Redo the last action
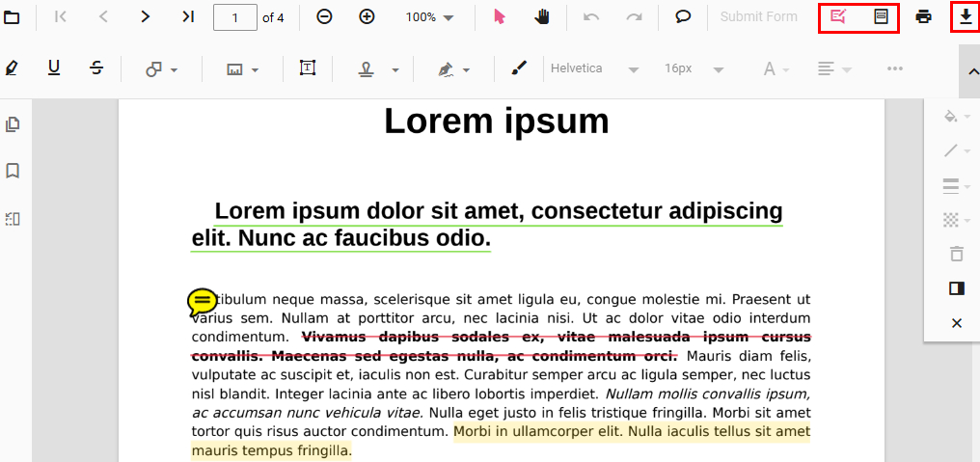 (x=635, y=17)
